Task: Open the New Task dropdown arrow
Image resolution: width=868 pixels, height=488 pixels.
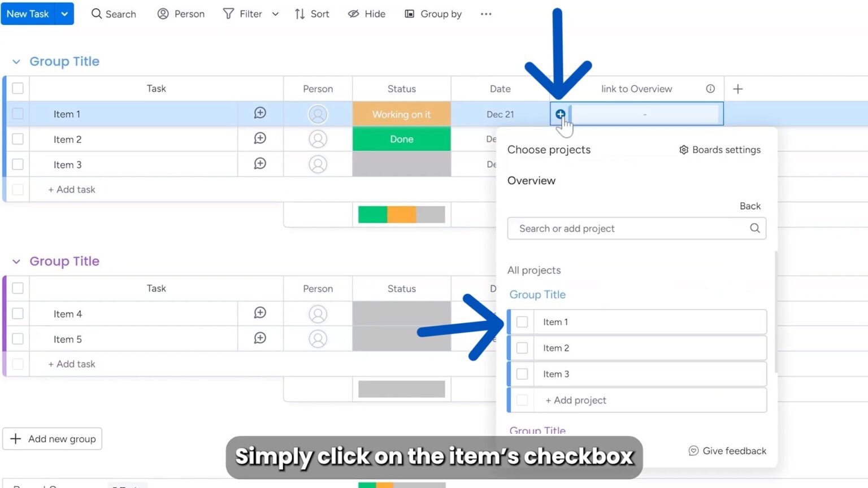Action: tap(64, 14)
